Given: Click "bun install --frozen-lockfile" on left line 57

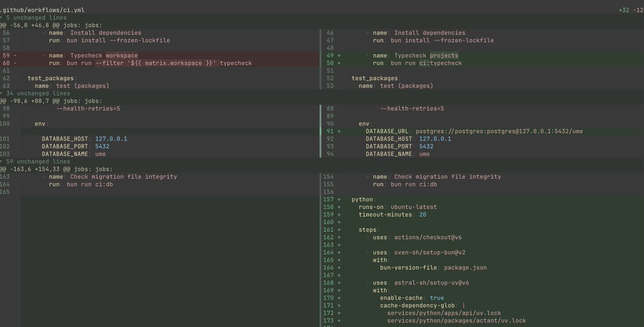Looking at the screenshot, I should pyautogui.click(x=119, y=40).
